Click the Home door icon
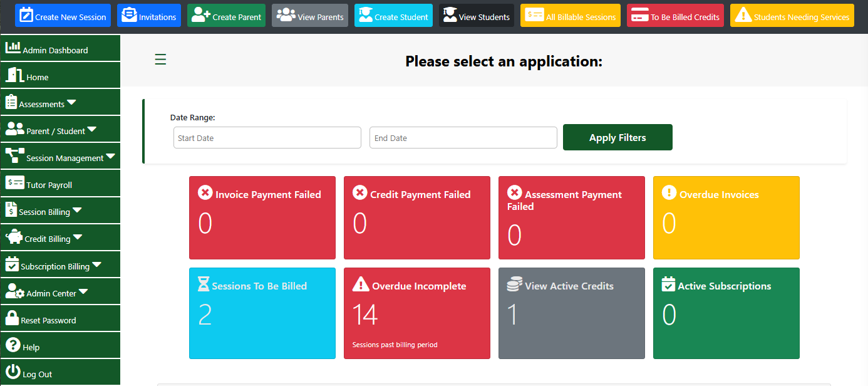This screenshot has width=868, height=386. pos(14,75)
